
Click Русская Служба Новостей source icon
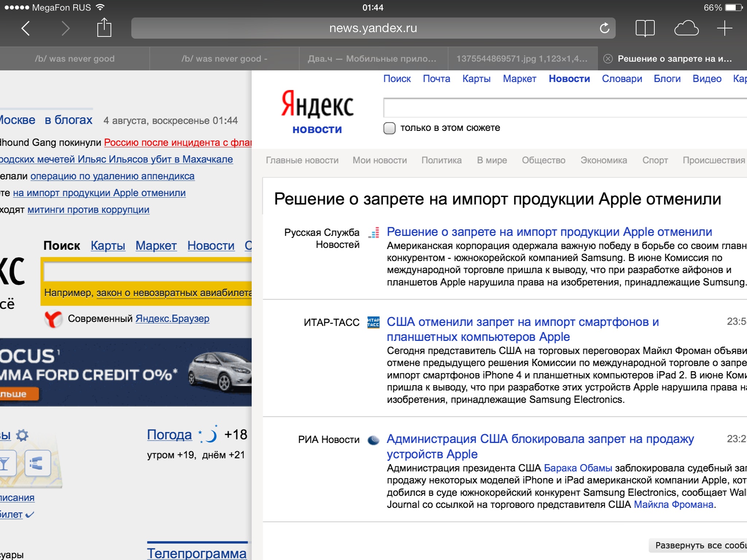tap(373, 232)
